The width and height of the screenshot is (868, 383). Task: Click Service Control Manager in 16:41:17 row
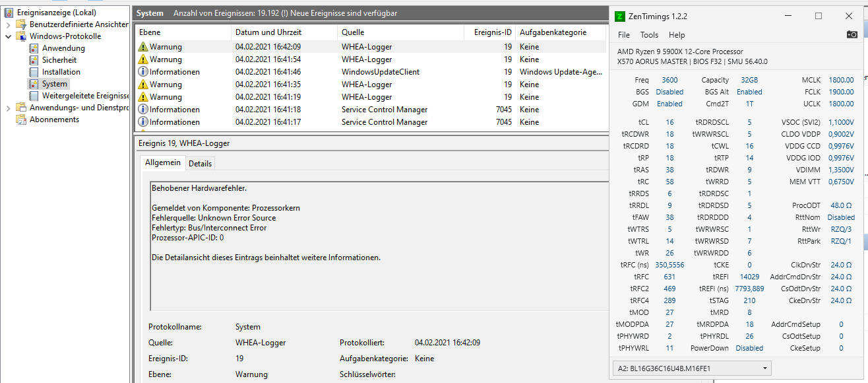coord(385,122)
